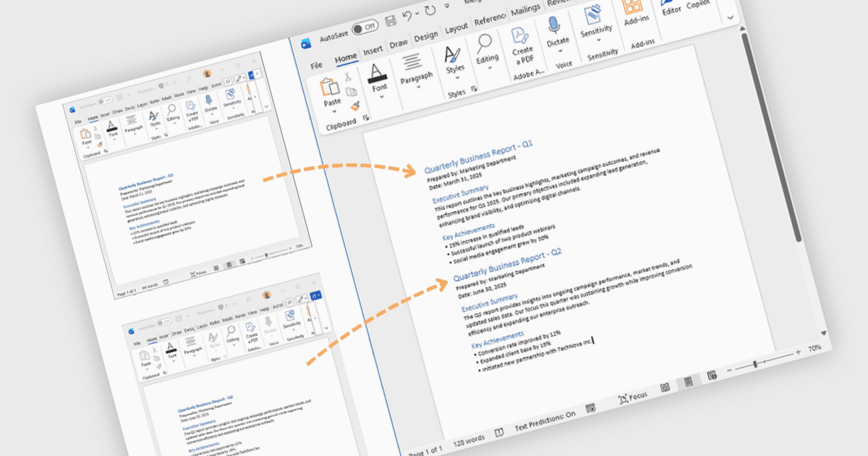
Task: Switch to the Insert tab in large window
Action: pyautogui.click(x=373, y=50)
